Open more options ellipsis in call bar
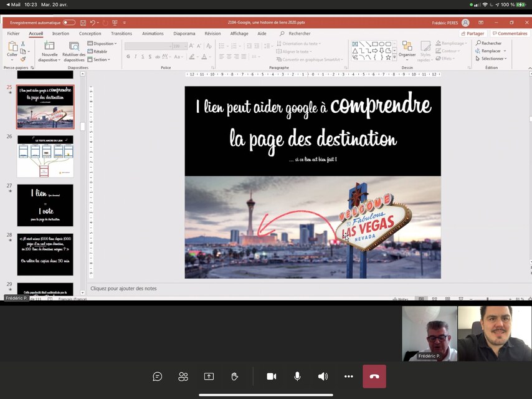The width and height of the screenshot is (532, 399). (348, 377)
